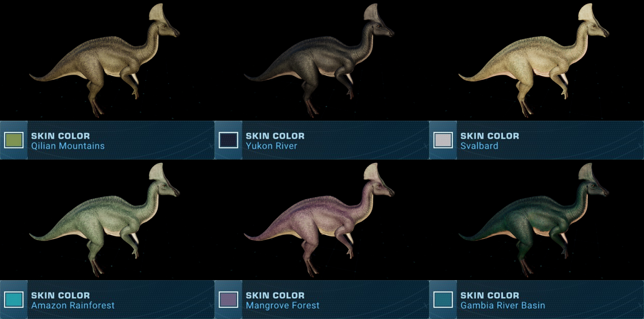Click the Qilian Mountains olive green swatch

14,140
